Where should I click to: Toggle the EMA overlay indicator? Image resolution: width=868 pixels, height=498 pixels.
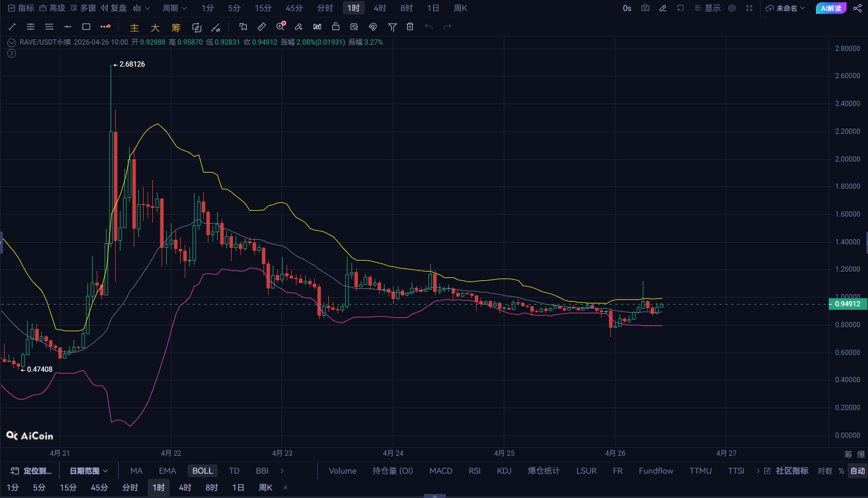click(167, 471)
